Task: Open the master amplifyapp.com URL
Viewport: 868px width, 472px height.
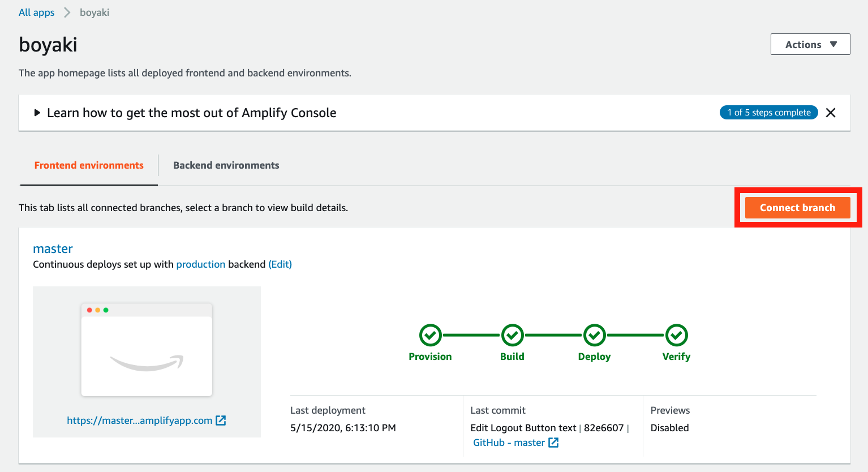Action: coord(140,420)
